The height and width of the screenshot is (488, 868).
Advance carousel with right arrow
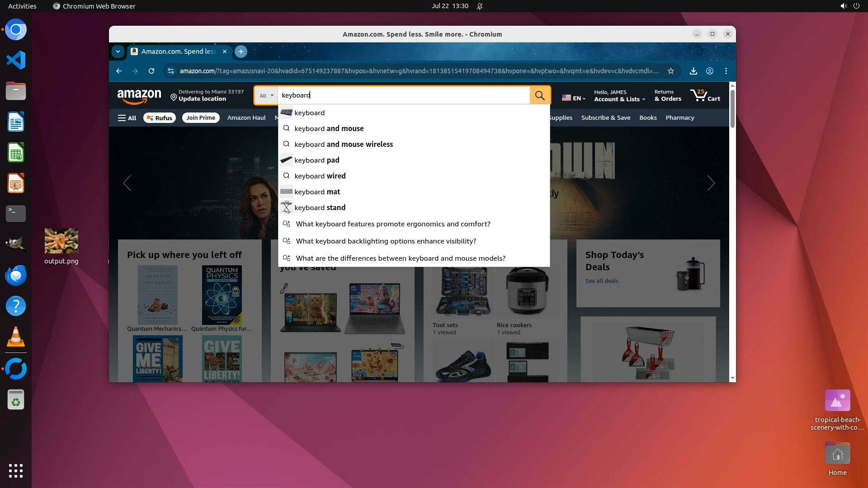(x=711, y=183)
